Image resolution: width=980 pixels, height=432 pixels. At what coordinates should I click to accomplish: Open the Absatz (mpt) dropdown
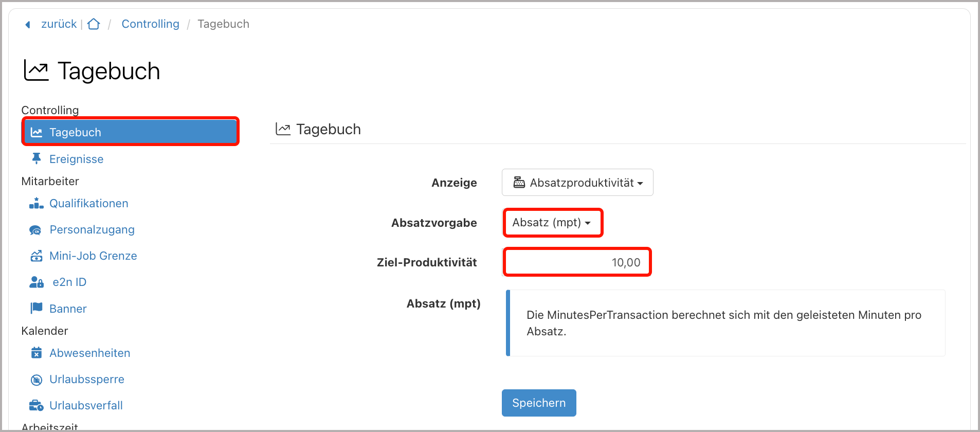(552, 222)
